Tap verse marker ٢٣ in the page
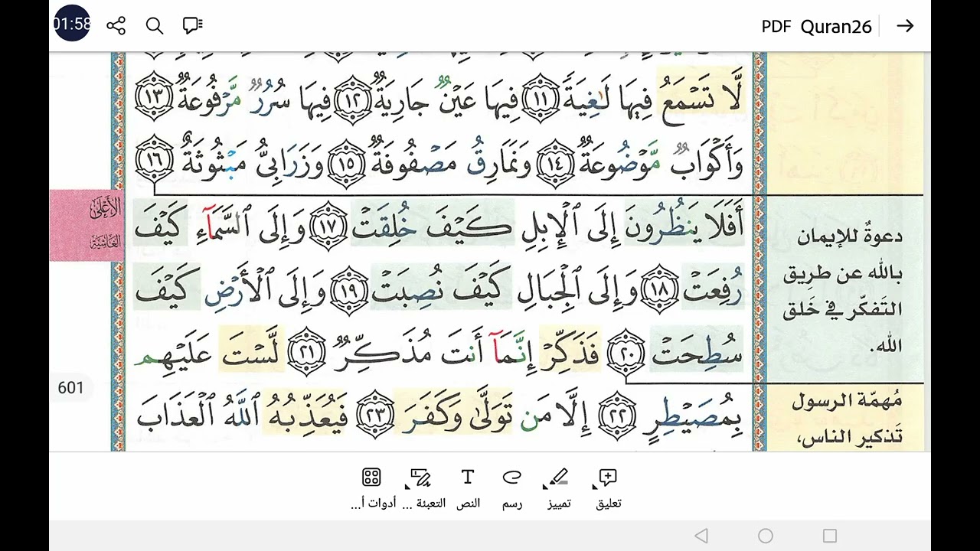The image size is (980, 551). click(x=376, y=416)
